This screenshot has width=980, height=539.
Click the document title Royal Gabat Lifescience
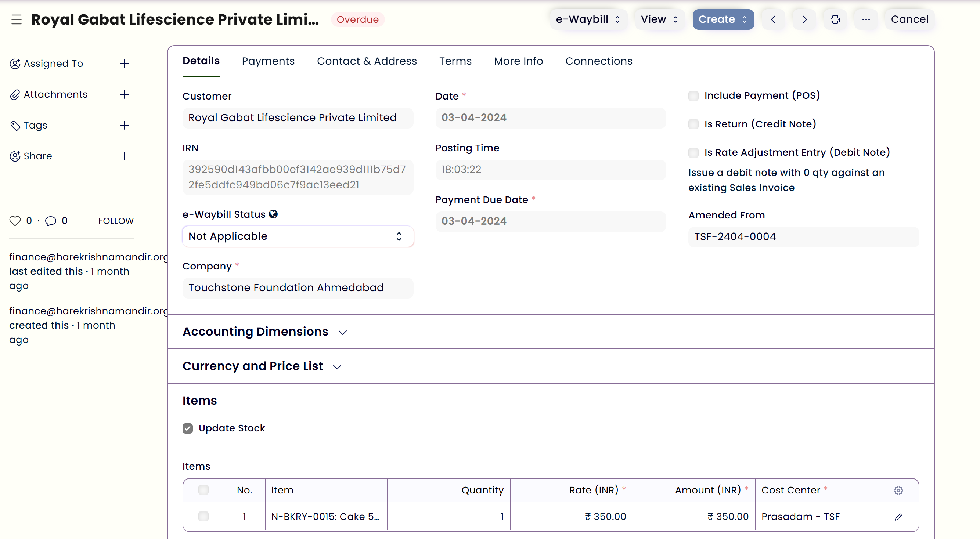pos(175,19)
